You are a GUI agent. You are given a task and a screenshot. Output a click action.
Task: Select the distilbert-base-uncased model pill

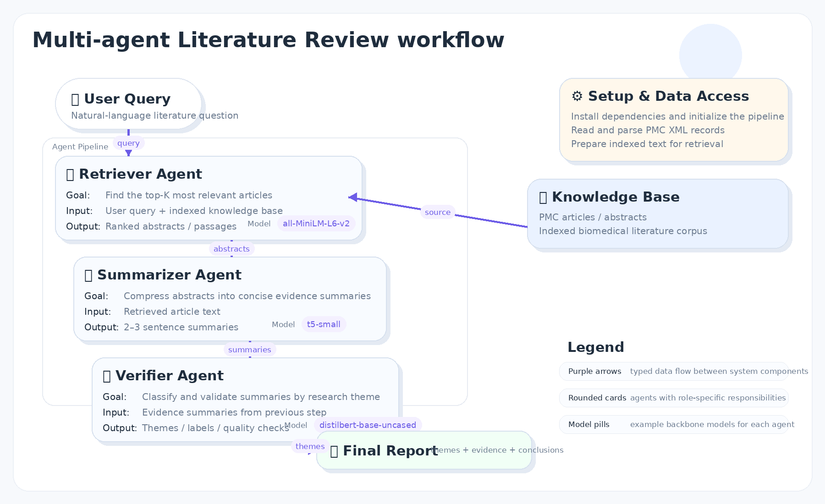[x=368, y=425]
